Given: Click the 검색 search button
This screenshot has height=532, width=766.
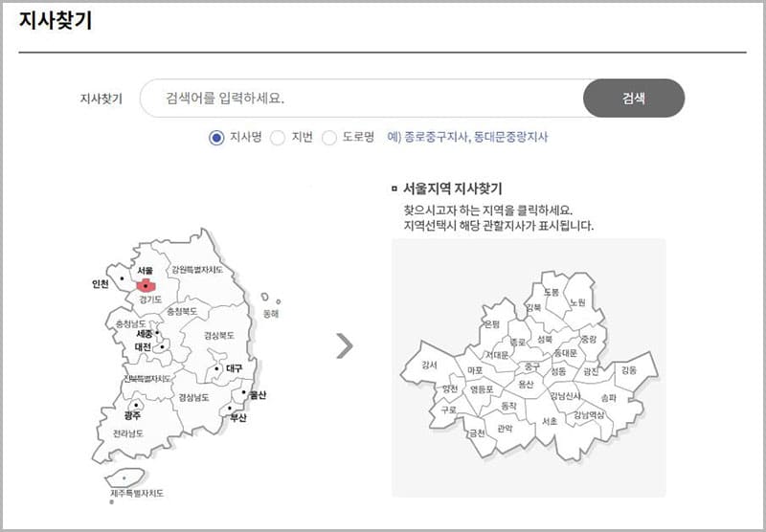Looking at the screenshot, I should point(633,98).
